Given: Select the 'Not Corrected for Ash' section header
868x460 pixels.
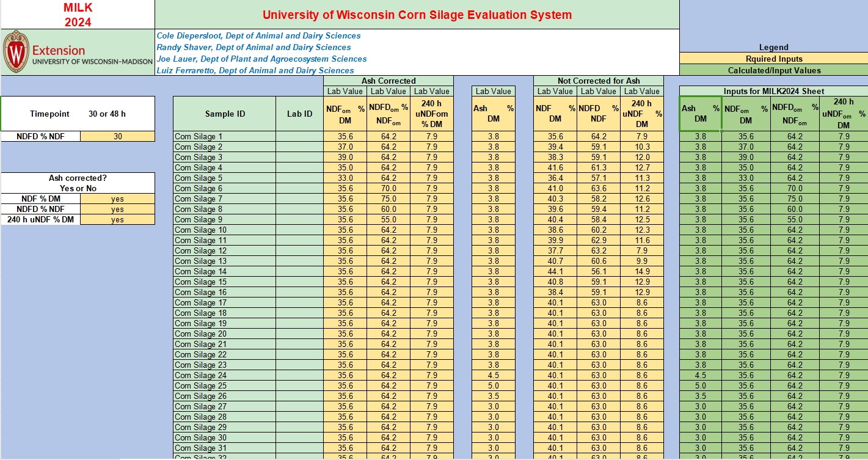Looking at the screenshot, I should [599, 81].
